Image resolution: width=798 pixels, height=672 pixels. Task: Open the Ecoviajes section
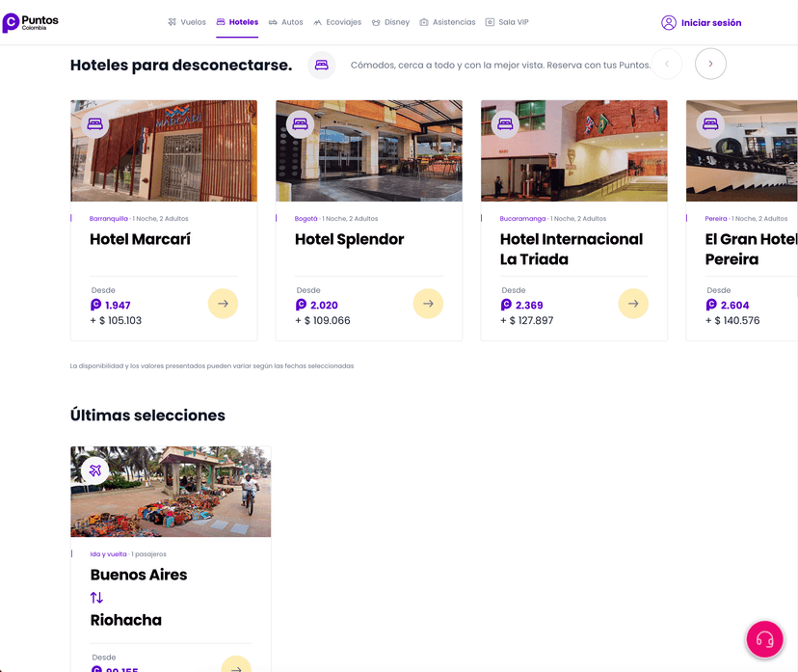337,22
